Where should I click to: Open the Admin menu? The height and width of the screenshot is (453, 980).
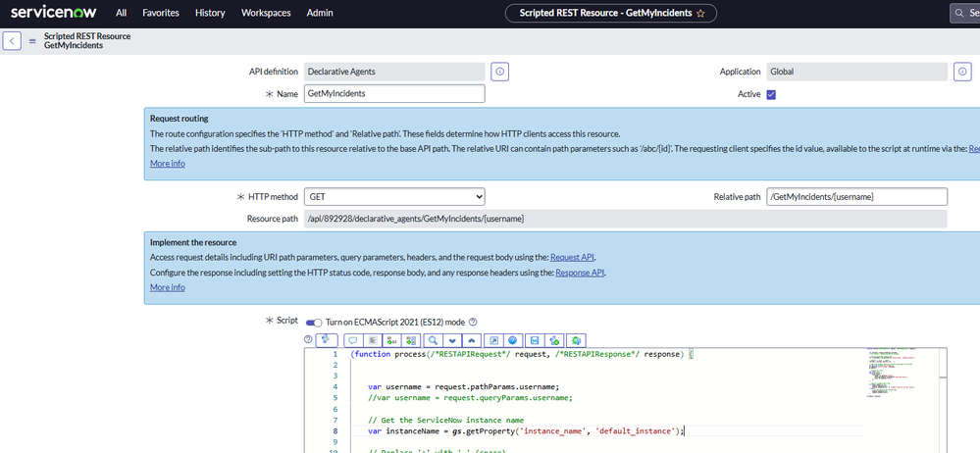320,13
